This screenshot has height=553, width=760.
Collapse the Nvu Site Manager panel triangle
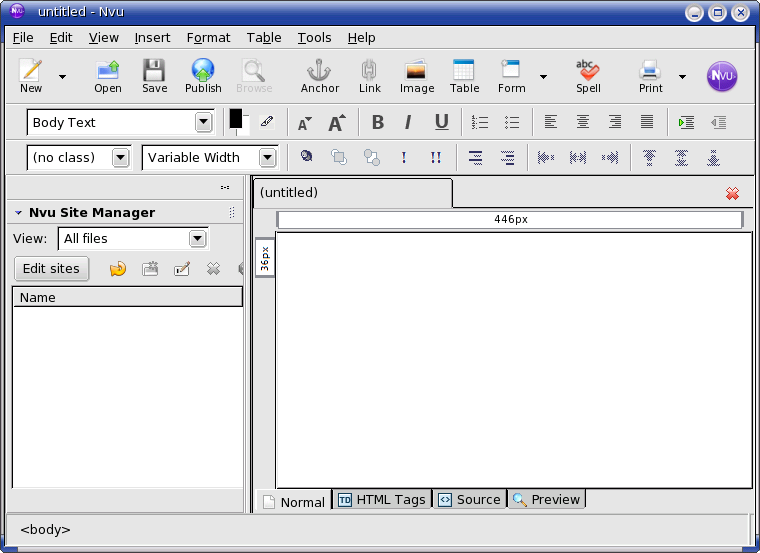point(18,213)
